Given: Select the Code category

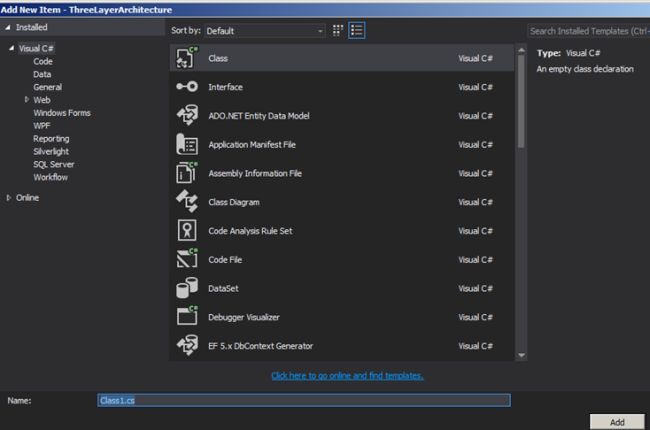Looking at the screenshot, I should coord(43,61).
